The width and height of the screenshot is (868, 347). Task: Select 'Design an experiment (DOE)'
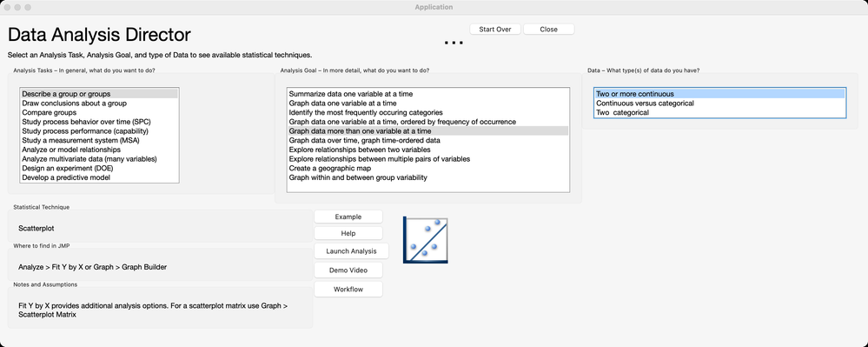point(100,168)
